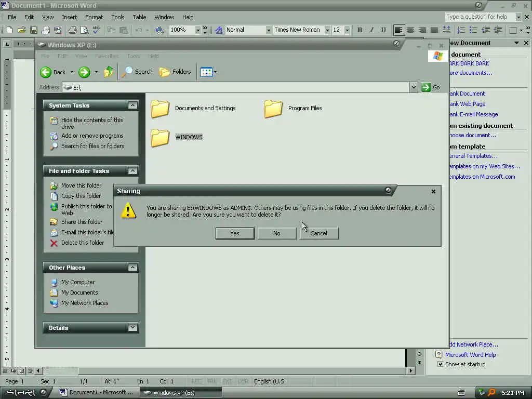Select the WINDOWS folder icon
This screenshot has width=532, height=399.
point(160,138)
